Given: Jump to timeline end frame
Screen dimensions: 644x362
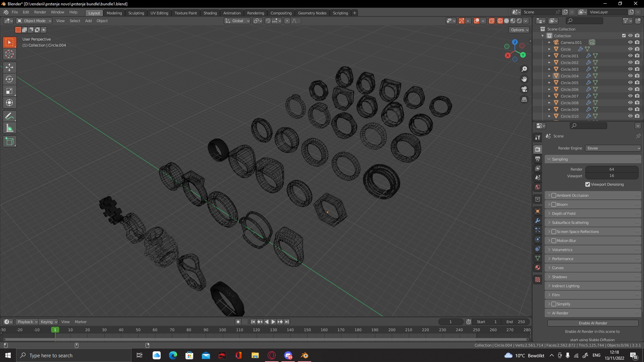Looking at the screenshot, I should [x=287, y=322].
